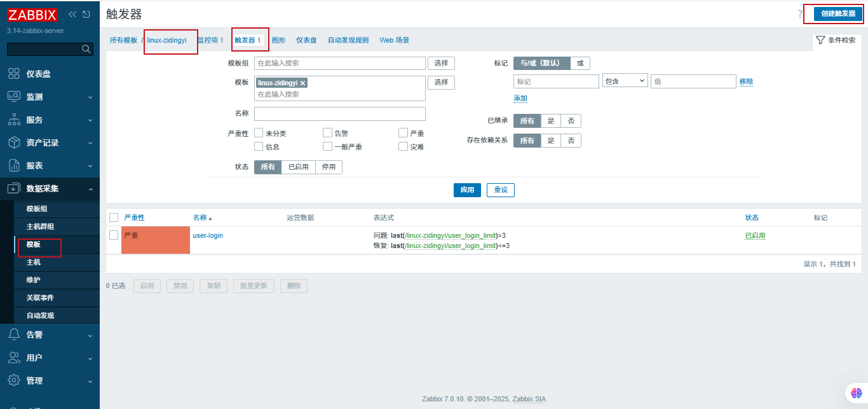This screenshot has height=409, width=868.
Task: Check the 一般严重 severity checkbox
Action: click(327, 146)
